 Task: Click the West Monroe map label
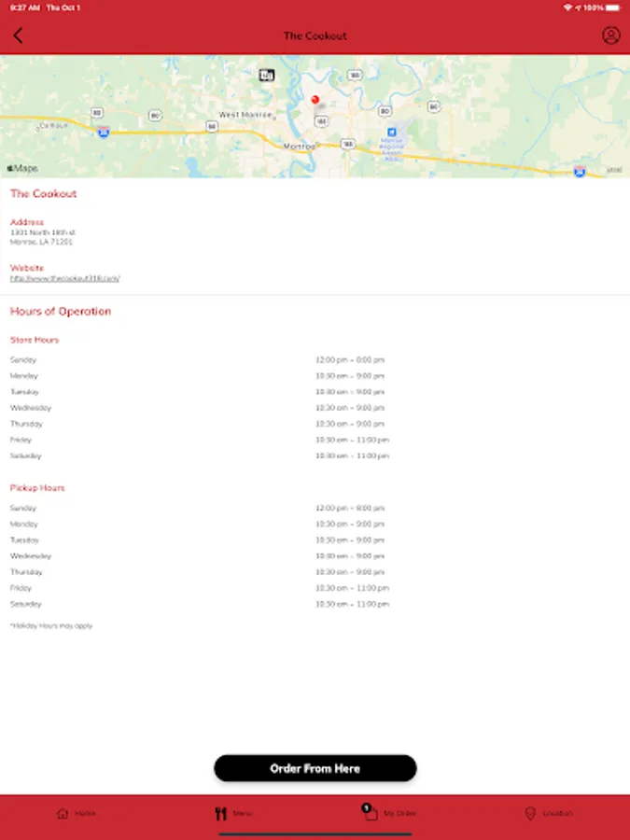(x=245, y=115)
